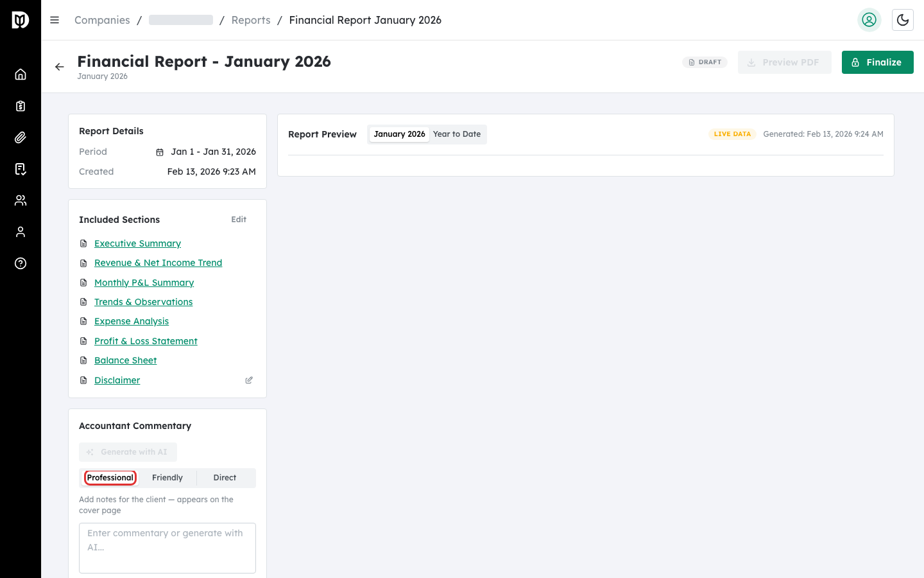The width and height of the screenshot is (924, 578).
Task: Click the commentary text input field
Action: click(x=167, y=547)
